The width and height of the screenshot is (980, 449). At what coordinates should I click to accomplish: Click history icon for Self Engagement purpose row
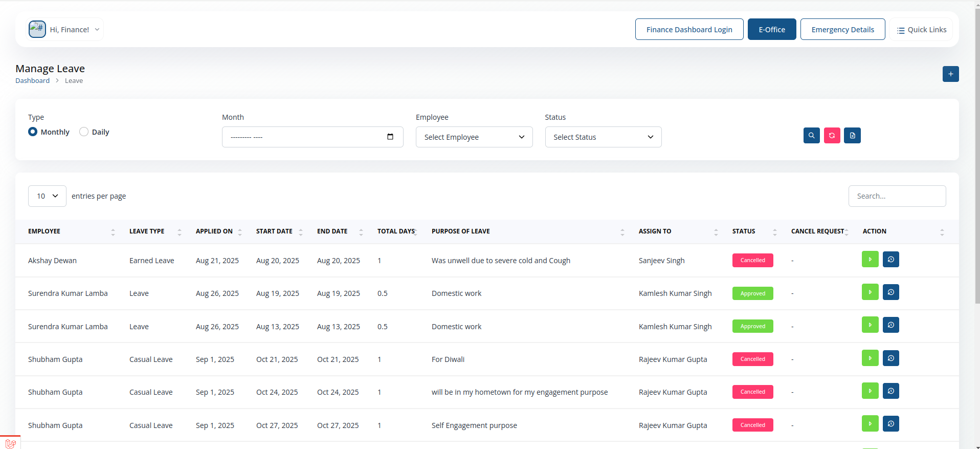[x=890, y=423]
